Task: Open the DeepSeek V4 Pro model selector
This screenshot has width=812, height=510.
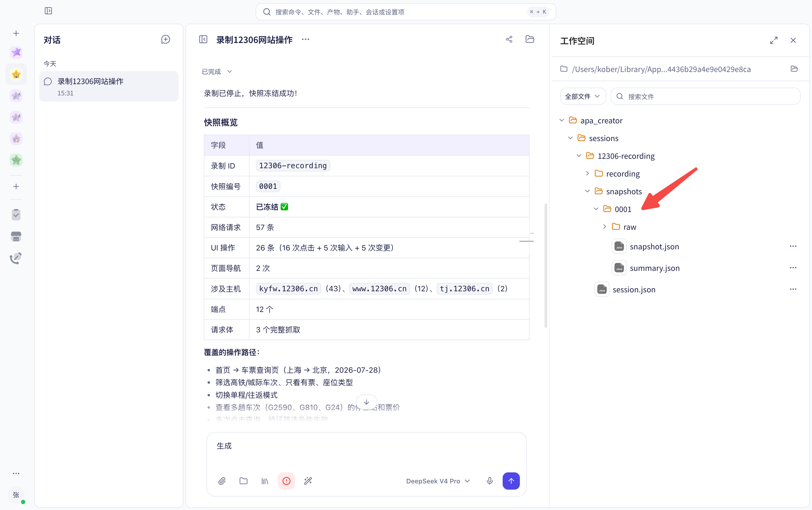Action: [438, 481]
